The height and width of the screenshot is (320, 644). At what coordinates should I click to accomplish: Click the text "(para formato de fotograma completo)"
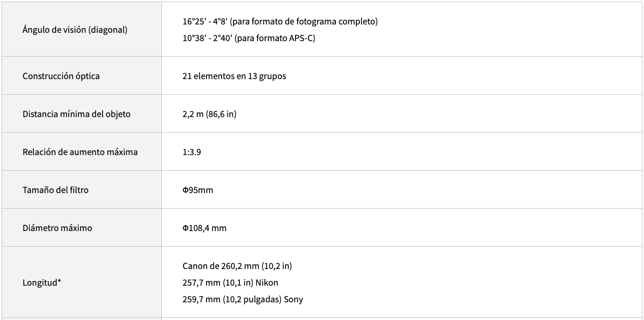304,21
